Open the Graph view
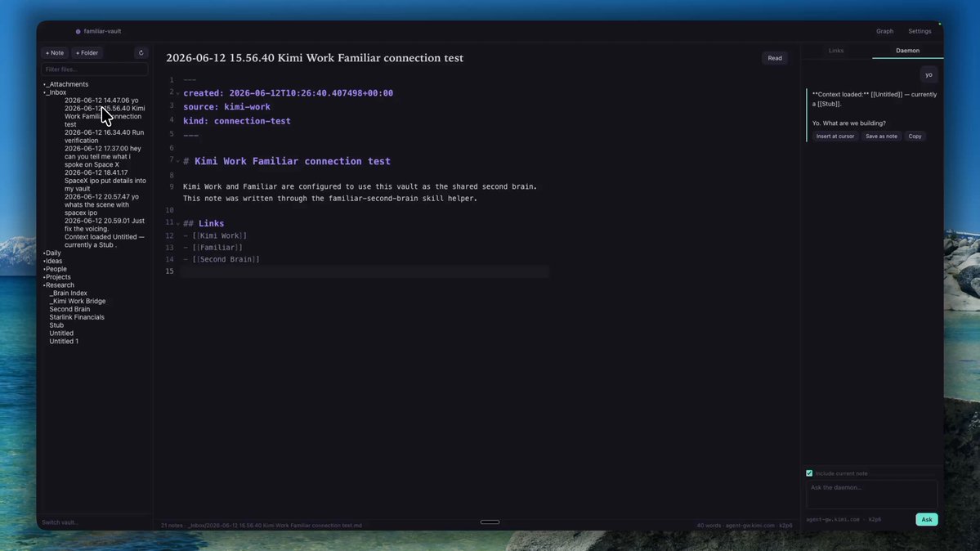The image size is (980, 551). 884,31
